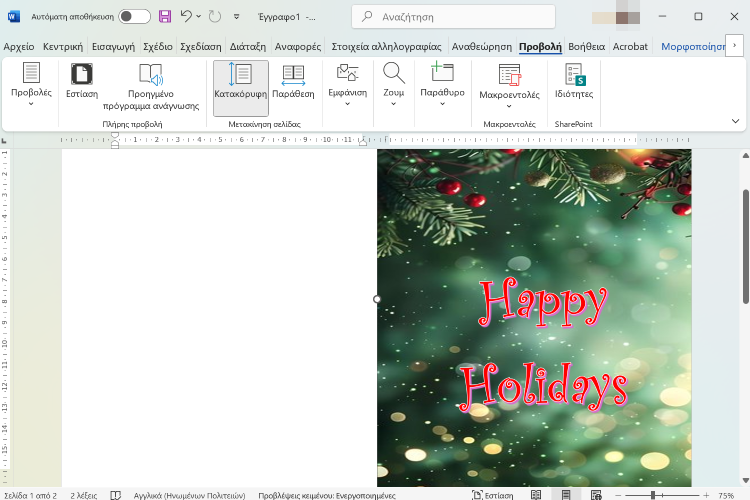Open the Βοήθεια tab
Viewport: 750px width, 500px height.
(586, 46)
